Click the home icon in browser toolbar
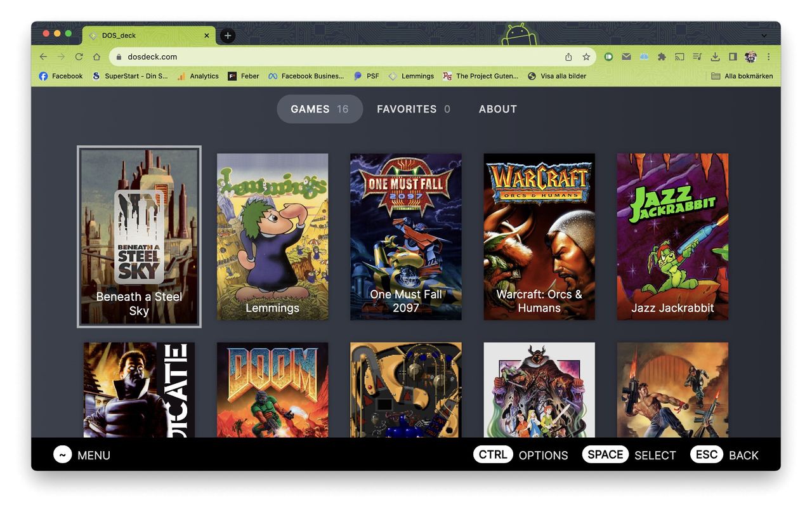812x512 pixels. [96, 56]
